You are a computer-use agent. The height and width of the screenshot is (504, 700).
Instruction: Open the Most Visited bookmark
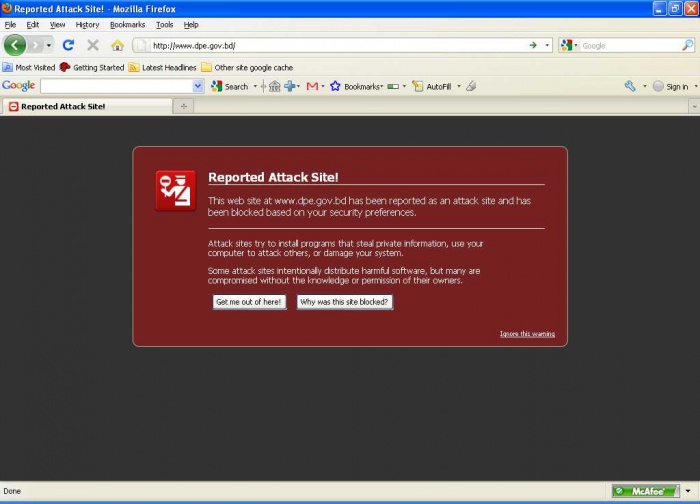tap(29, 68)
